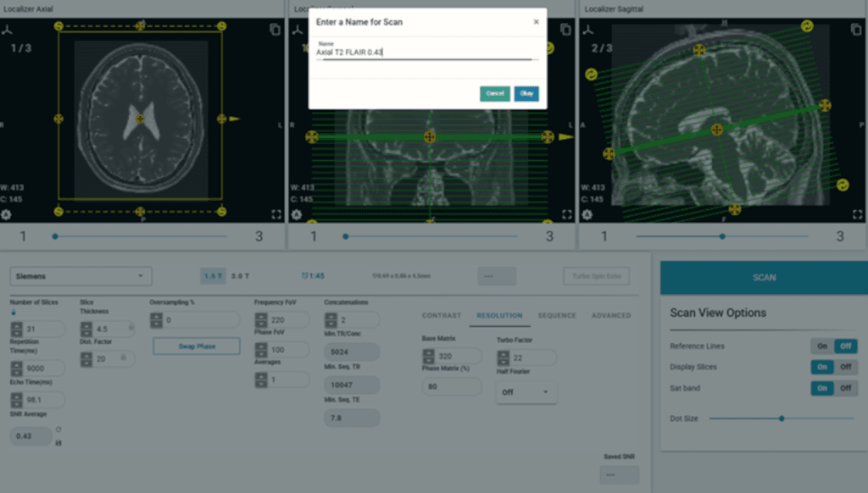Turn Reference Lines on
Viewport: 868px width, 493px height.
click(821, 346)
